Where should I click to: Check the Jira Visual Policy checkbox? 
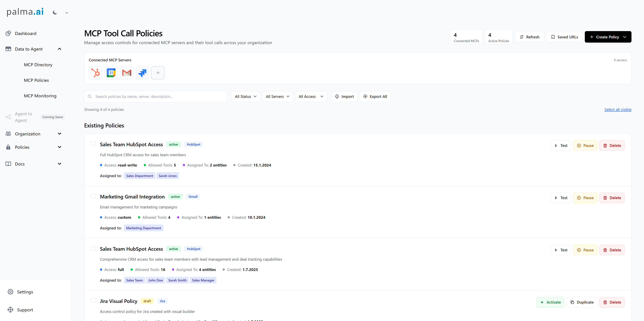[x=93, y=300]
